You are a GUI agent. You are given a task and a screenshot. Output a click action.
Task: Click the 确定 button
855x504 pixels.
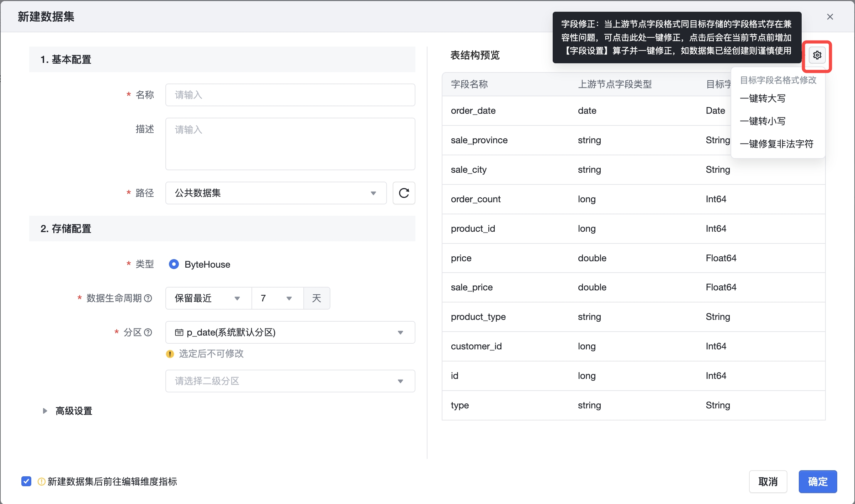point(817,482)
